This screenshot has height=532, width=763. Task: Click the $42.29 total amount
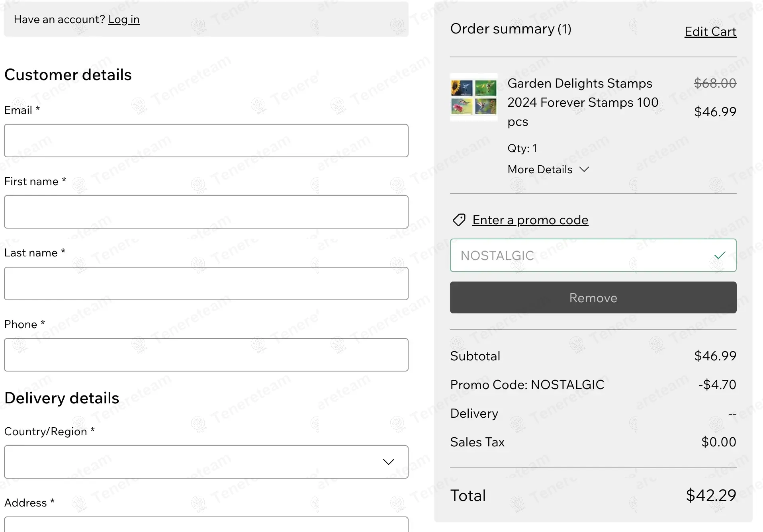coord(711,495)
